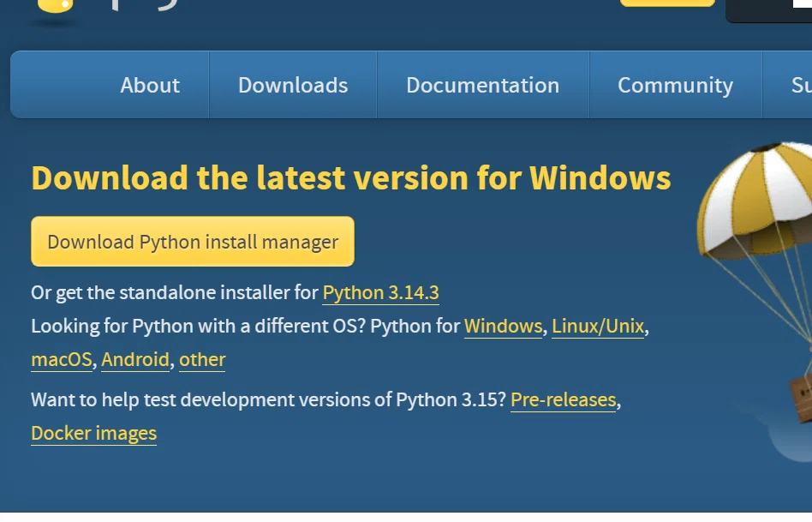Click the yellow button in top header
The width and height of the screenshot is (812, 522).
click(x=667, y=3)
